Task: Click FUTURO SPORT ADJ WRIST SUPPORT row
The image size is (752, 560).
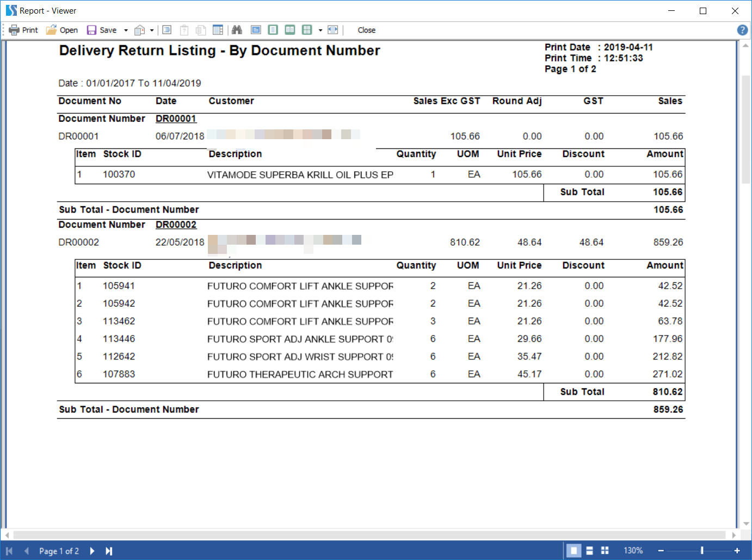Action: coord(379,357)
